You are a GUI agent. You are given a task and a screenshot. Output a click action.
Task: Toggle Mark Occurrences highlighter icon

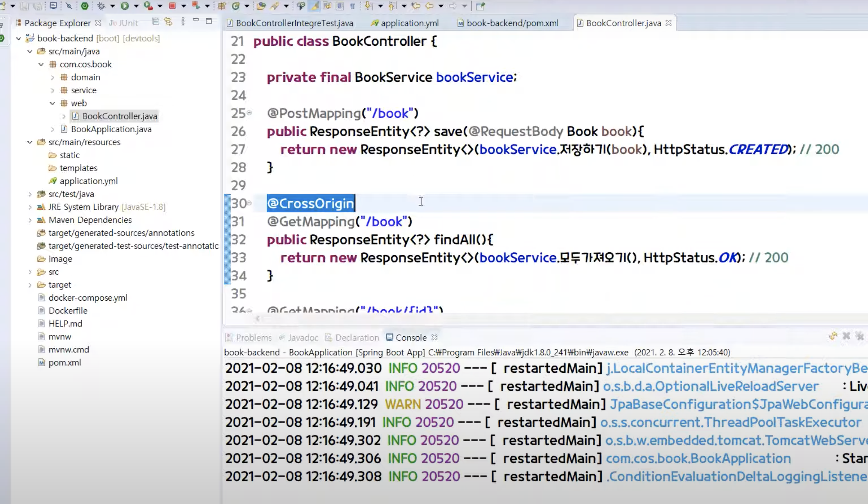tap(314, 5)
